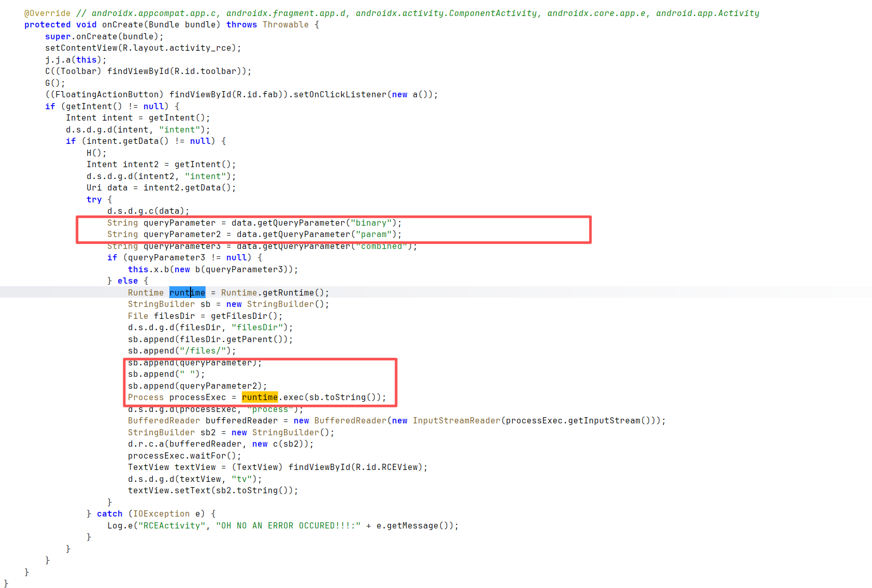
Task: Click the setContentView method call
Action: click(81, 48)
